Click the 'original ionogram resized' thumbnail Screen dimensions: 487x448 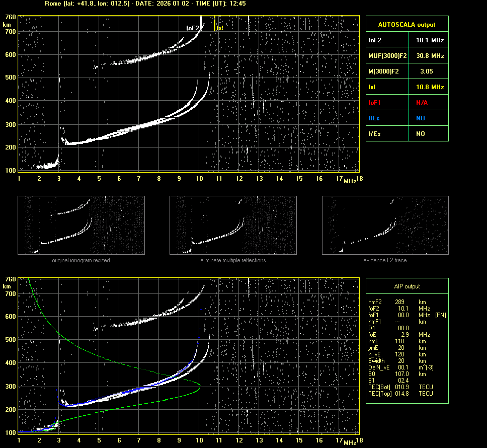point(81,225)
